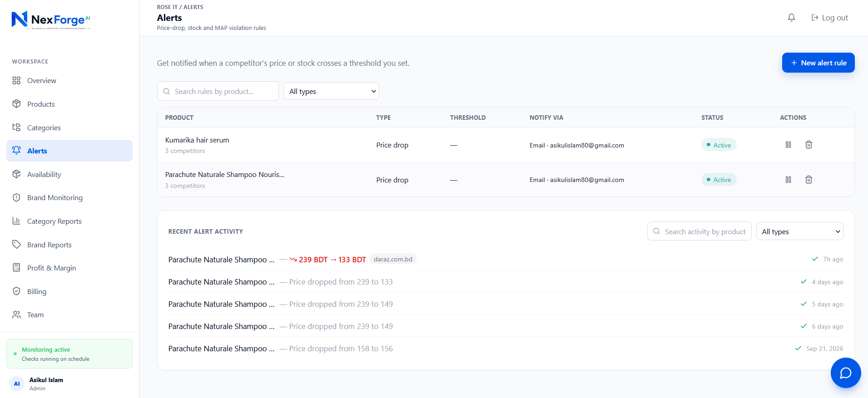868x398 pixels.
Task: Click the notification bell icon
Action: [x=791, y=18]
